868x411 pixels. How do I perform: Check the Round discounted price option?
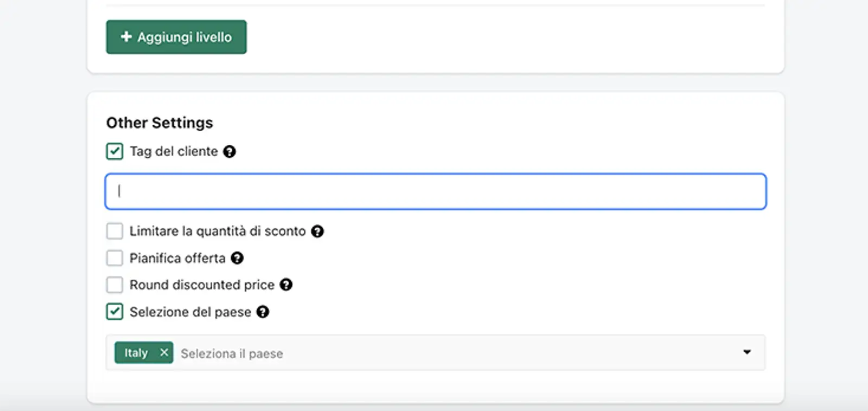tap(114, 285)
